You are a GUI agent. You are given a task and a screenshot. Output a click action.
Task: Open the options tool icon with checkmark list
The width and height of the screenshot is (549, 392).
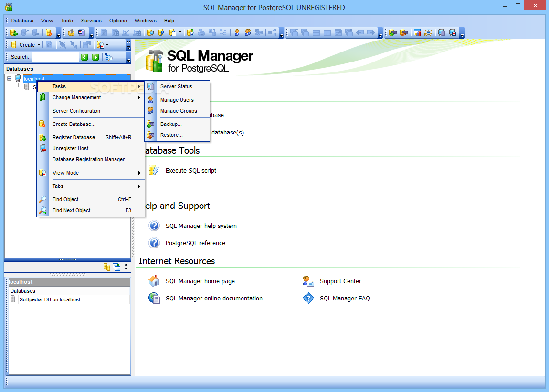tap(81, 32)
